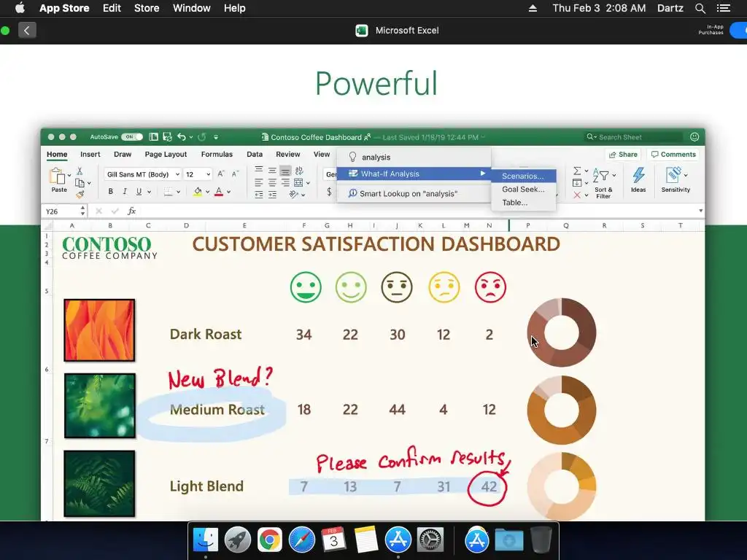Click the Undo arrow in title bar
This screenshot has height=560, width=747.
[x=182, y=137]
